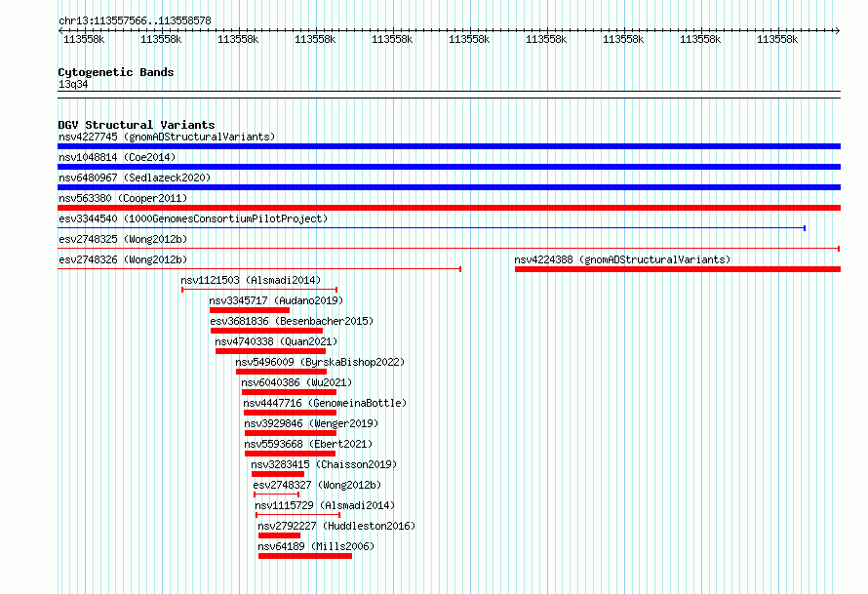Open esv3681836 (Besenbacher2015) label

click(x=292, y=321)
